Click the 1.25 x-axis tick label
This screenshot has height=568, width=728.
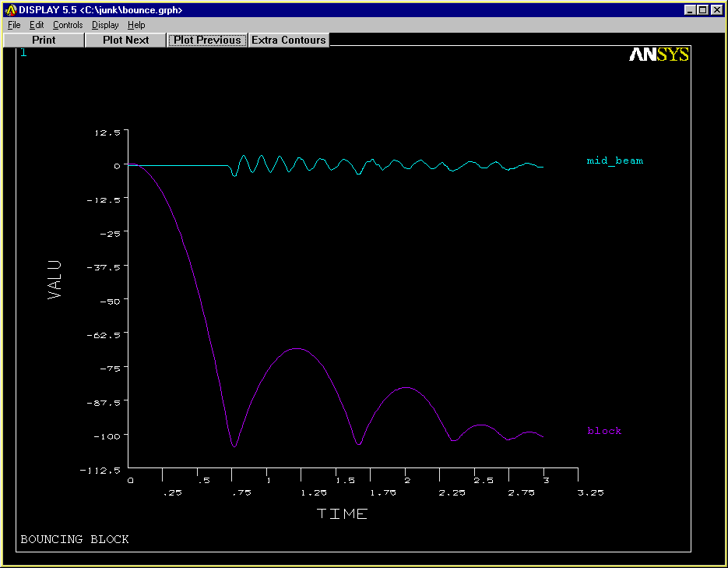click(x=314, y=492)
